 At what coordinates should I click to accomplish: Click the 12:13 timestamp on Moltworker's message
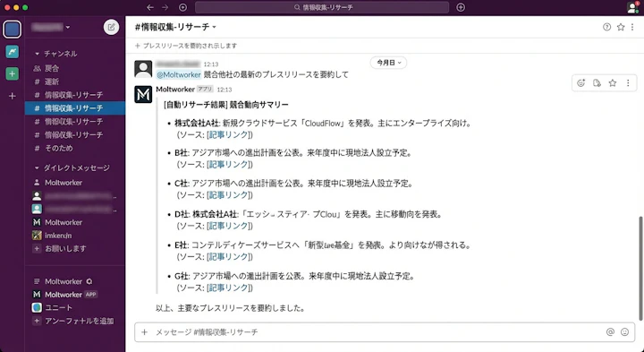click(x=225, y=90)
